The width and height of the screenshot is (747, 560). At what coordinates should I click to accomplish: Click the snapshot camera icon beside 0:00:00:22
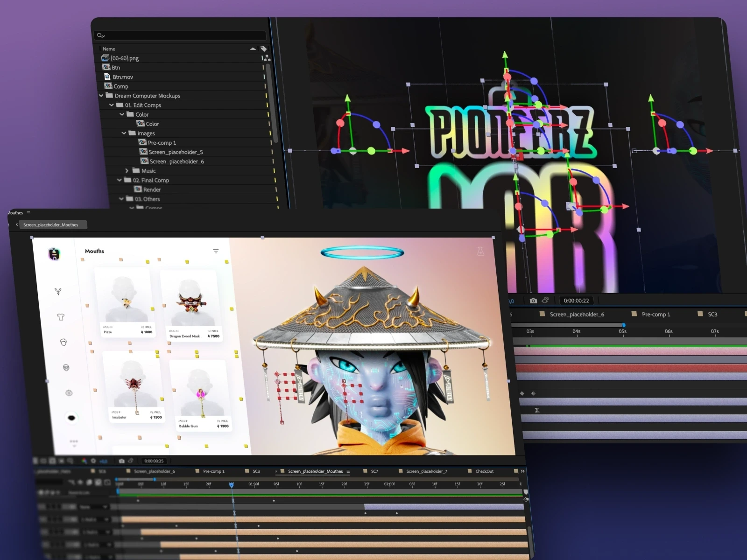pos(533,301)
